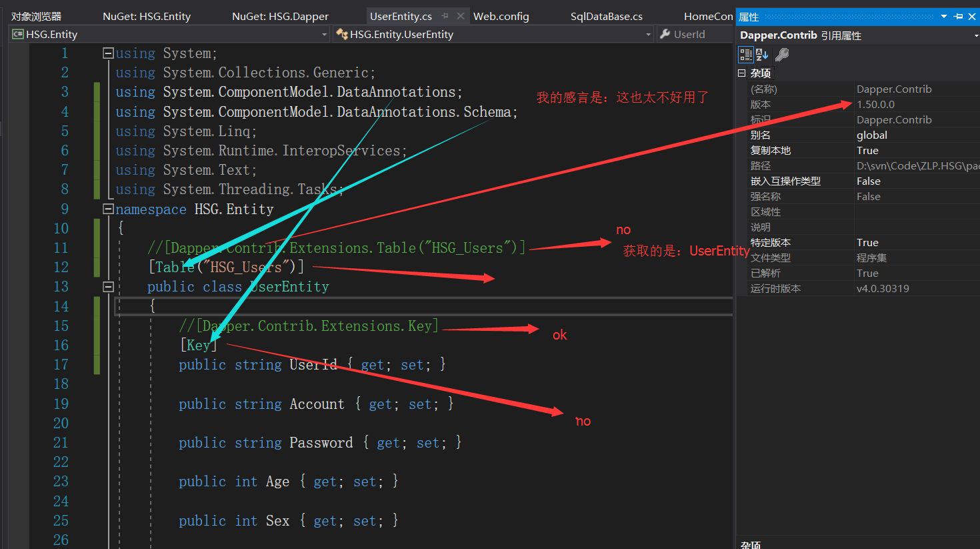The width and height of the screenshot is (980, 549).
Task: Switch to the Web.config tab
Action: point(501,16)
